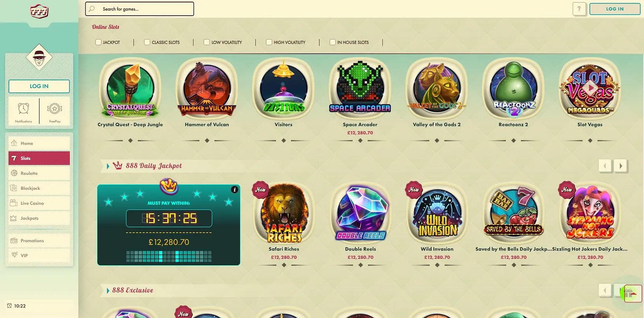This screenshot has width=644, height=318.
Task: Click the top-right LOG IN button
Action: coord(615,9)
